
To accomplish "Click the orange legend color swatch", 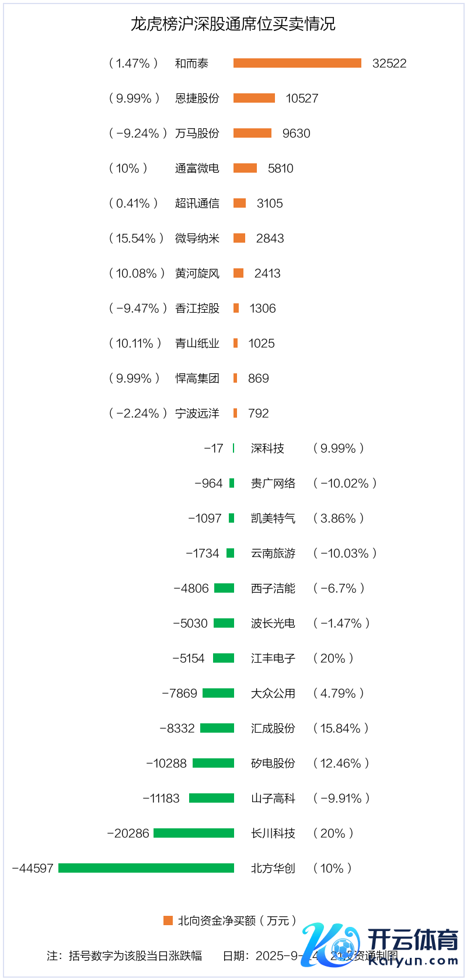I will tap(168, 921).
